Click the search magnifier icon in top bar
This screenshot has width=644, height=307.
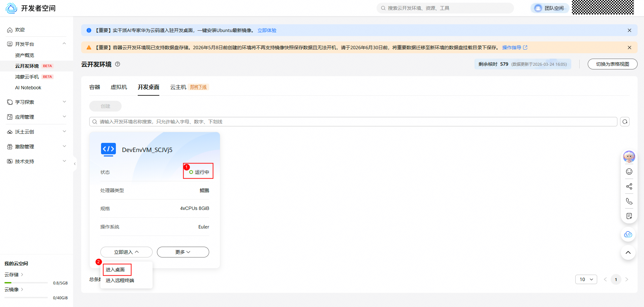tap(383, 8)
